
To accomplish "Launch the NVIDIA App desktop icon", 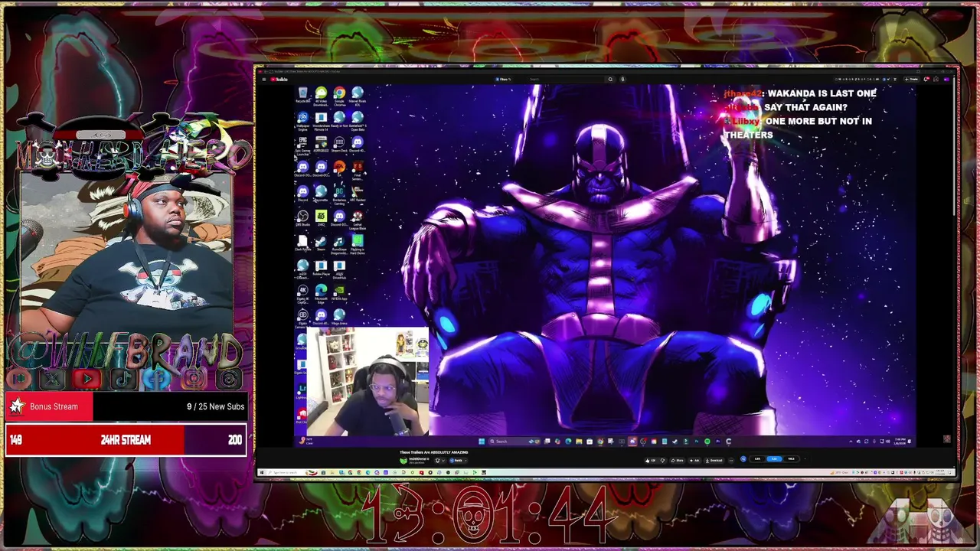I will [339, 295].
